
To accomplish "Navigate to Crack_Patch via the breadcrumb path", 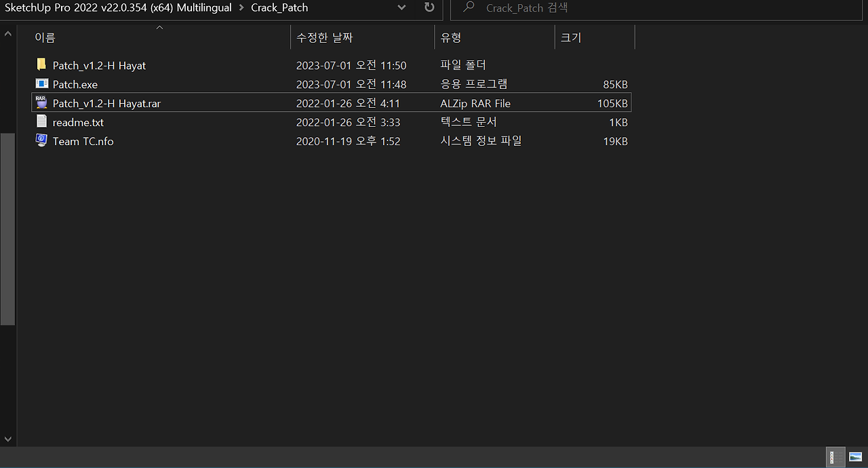I will click(x=279, y=7).
